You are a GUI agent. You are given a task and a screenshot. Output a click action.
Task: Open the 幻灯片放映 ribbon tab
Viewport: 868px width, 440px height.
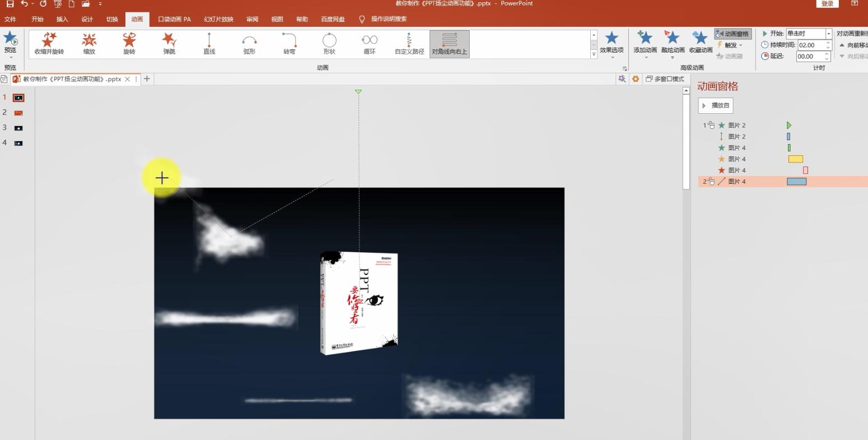click(218, 18)
